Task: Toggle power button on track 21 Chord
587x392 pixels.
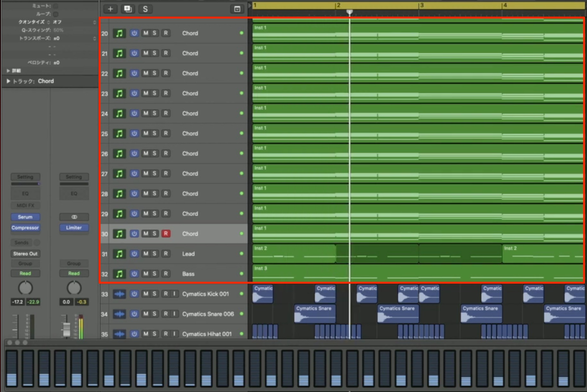Action: coord(134,53)
